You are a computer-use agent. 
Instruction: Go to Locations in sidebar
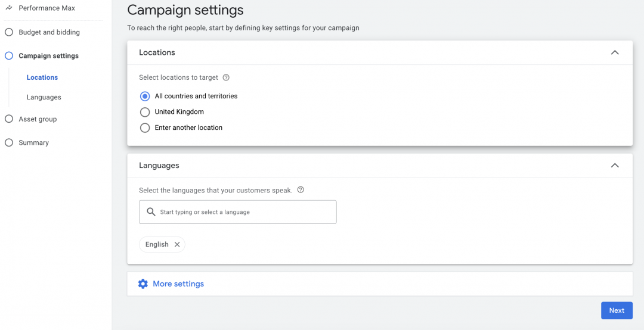click(x=42, y=77)
